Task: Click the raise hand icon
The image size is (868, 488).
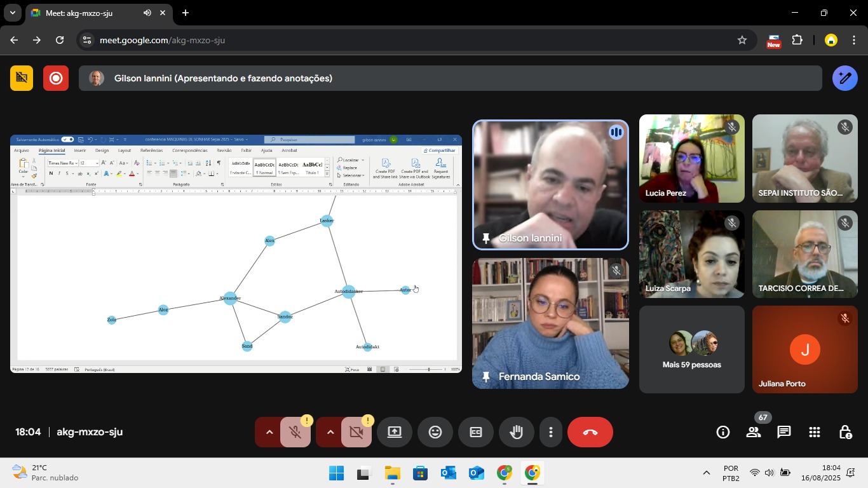Action: (516, 432)
